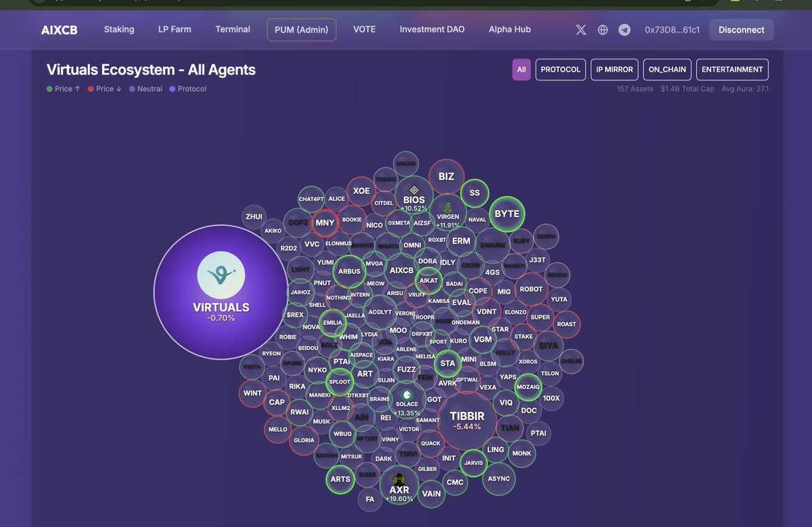Click the Virtuals logo in big bubble
The image size is (812, 527).
pyautogui.click(x=221, y=276)
